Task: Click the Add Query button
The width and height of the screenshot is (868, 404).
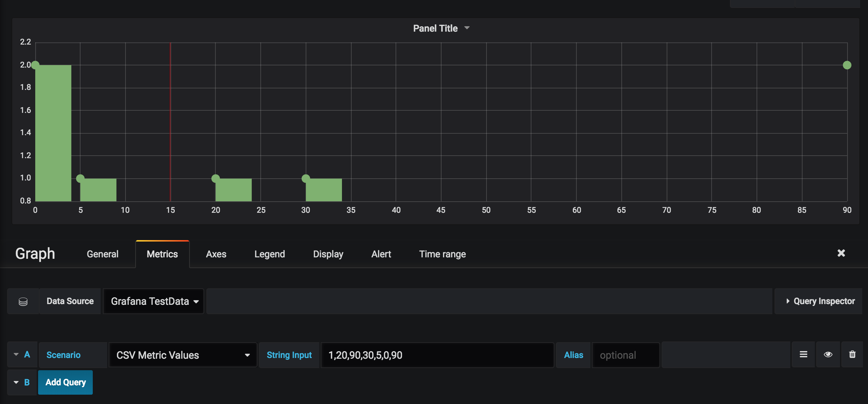Action: 65,382
